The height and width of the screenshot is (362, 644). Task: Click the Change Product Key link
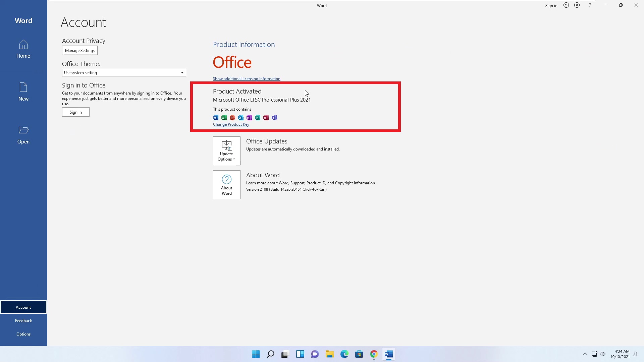click(231, 124)
